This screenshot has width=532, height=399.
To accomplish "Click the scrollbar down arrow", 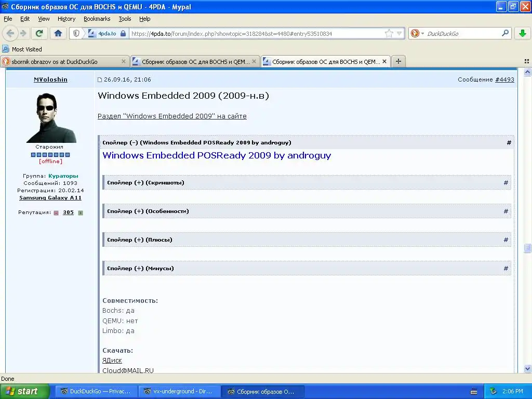I will 527,369.
